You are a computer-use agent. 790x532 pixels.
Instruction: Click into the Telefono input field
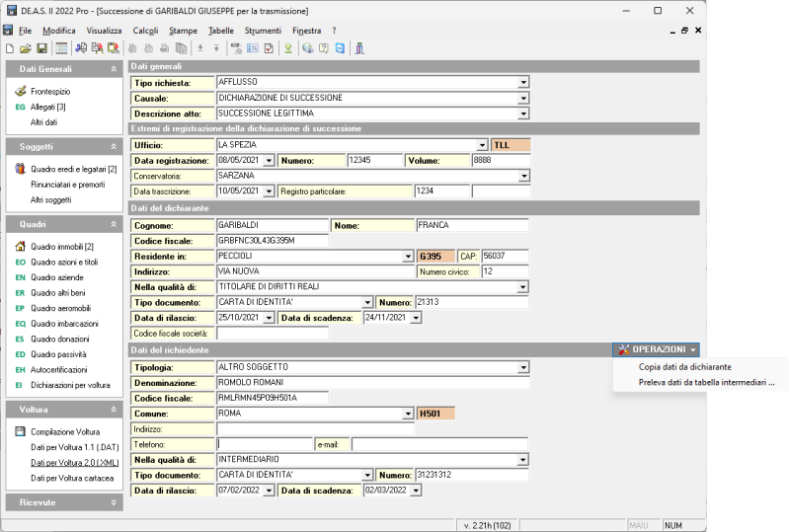pos(264,444)
